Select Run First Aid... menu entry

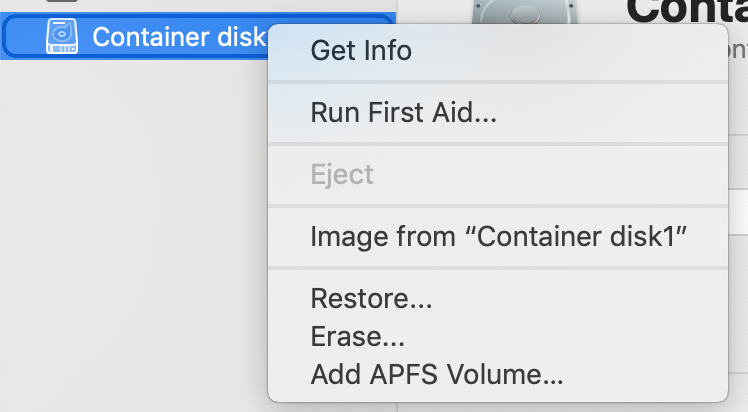[x=403, y=112]
